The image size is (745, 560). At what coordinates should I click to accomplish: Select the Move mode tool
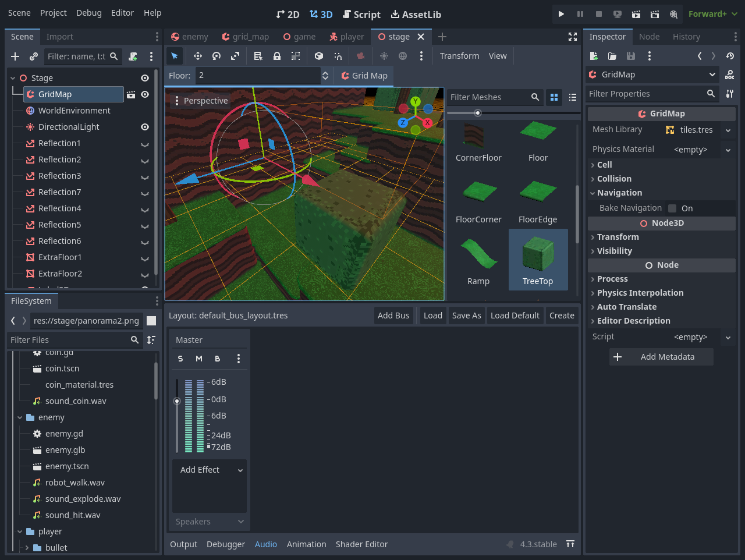198,56
